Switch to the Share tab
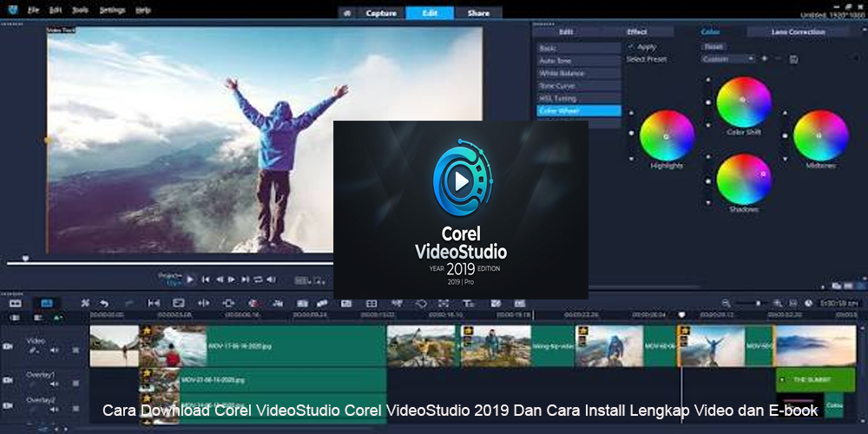Image resolution: width=868 pixels, height=434 pixels. click(x=478, y=13)
